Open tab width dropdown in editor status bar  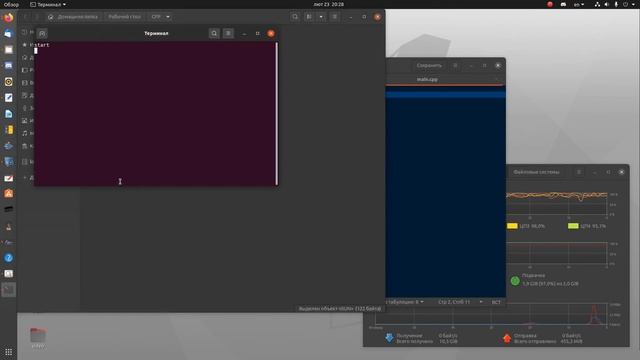click(x=404, y=302)
